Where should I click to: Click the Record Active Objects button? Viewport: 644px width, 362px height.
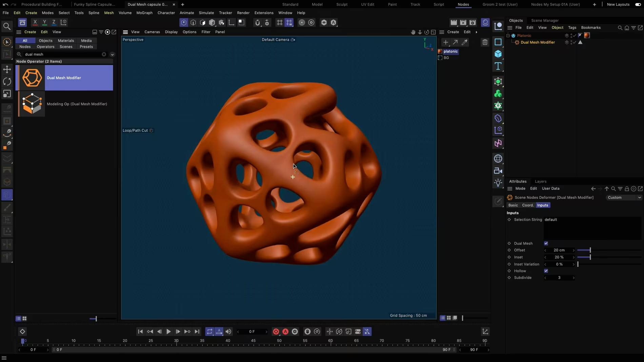coord(276,332)
